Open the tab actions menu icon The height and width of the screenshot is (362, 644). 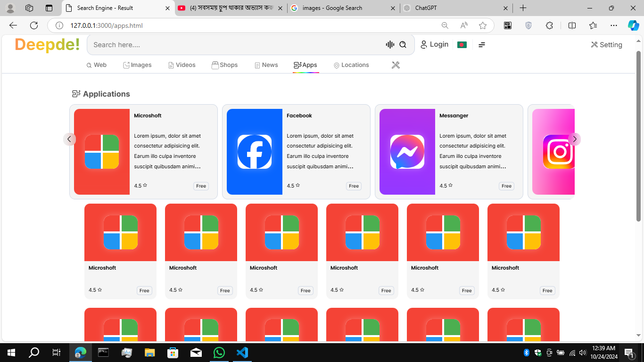click(x=49, y=8)
